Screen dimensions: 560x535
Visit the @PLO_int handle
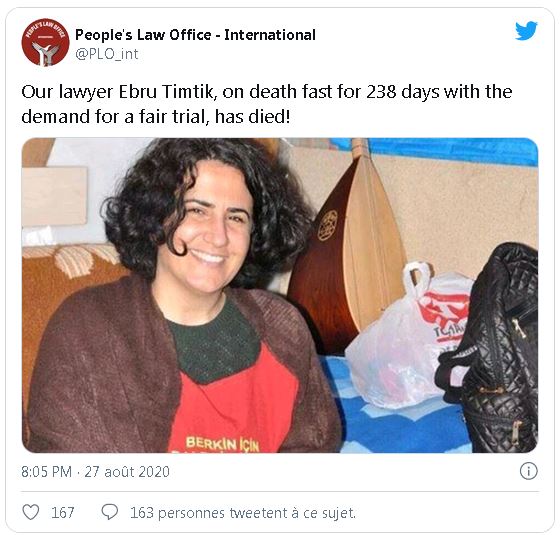[107, 54]
